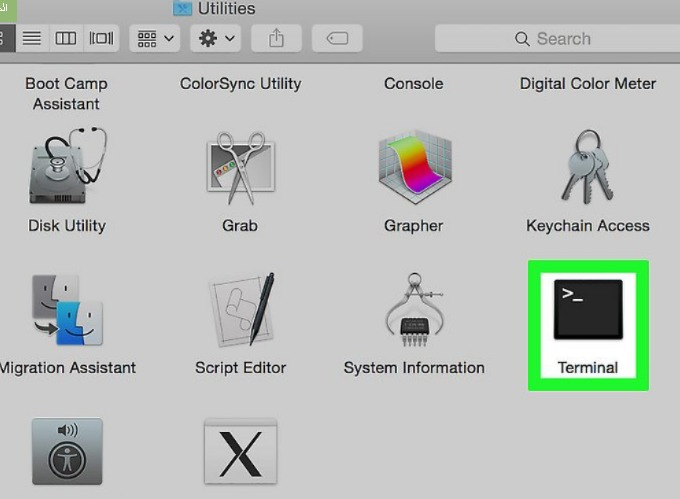Select the Script Editor label
Image resolution: width=680 pixels, height=499 pixels.
[x=241, y=368]
